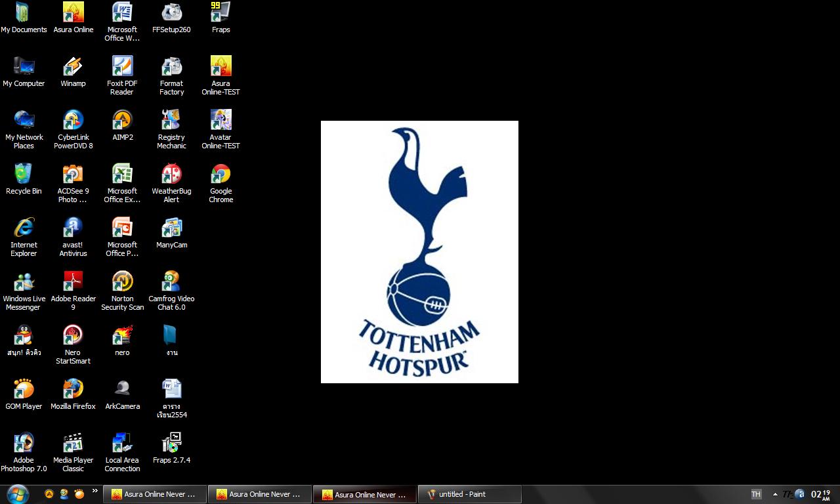Open My Computer icon
The width and height of the screenshot is (840, 504).
pos(24,72)
